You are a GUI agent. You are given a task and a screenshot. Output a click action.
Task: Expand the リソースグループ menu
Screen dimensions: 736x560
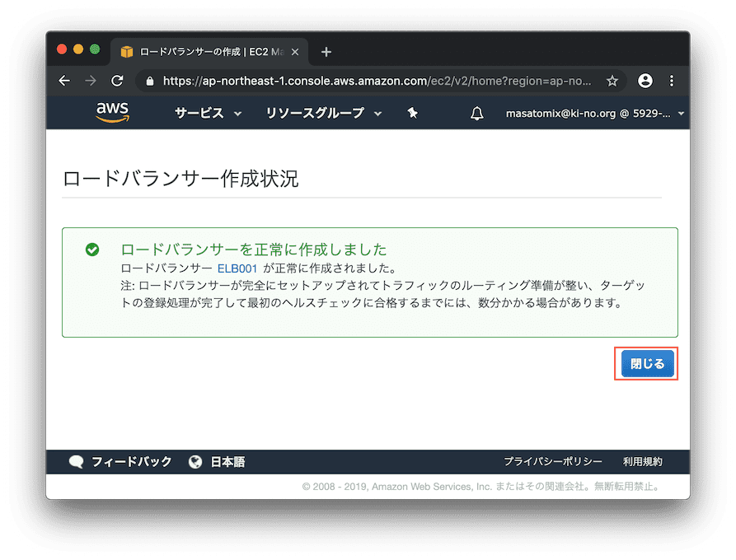(x=323, y=113)
